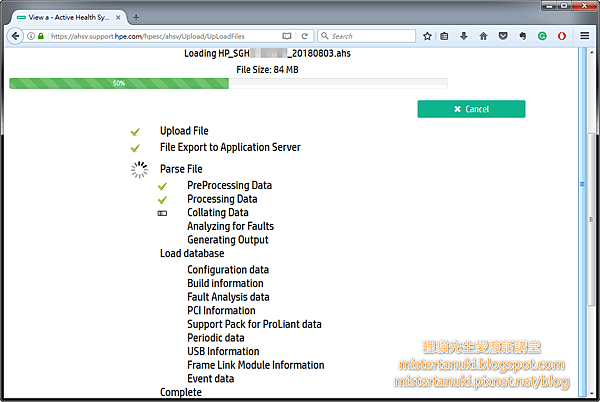
Task: Select the View Active Health System tab
Action: pyautogui.click(x=69, y=17)
